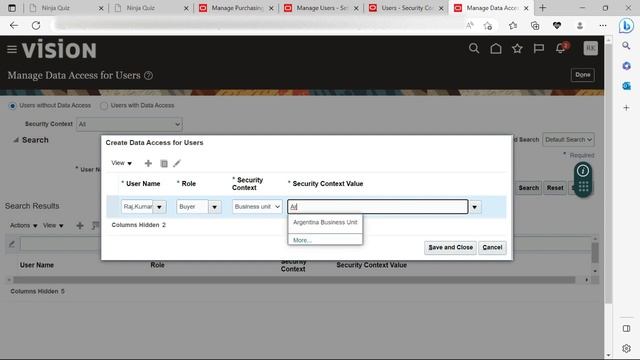The width and height of the screenshot is (640, 360).
Task: Open the Default Search saved search dropdown
Action: [568, 140]
